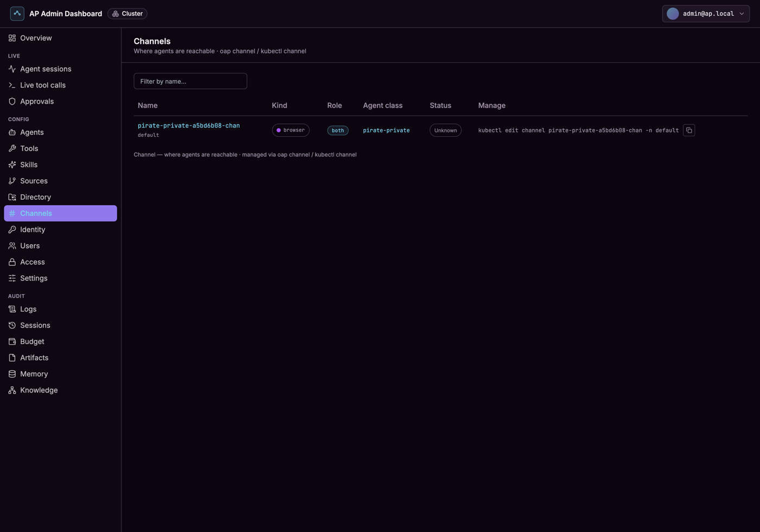Click the Tools wrench icon
The image size is (760, 532).
(12, 149)
